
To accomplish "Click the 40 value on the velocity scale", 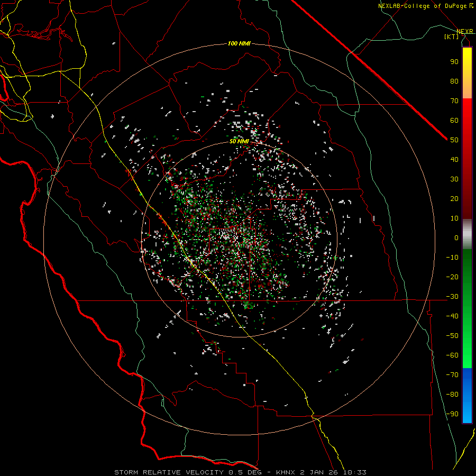I will coord(454,159).
